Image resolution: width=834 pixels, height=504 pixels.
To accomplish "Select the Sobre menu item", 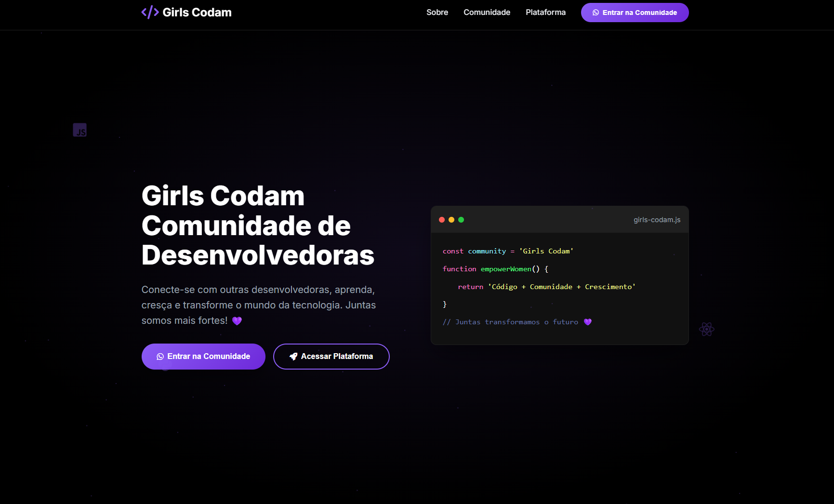I will tap(437, 13).
